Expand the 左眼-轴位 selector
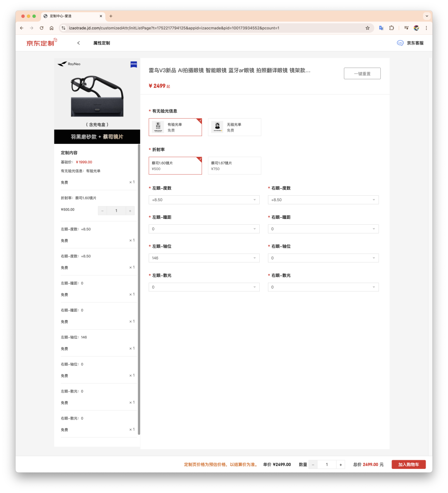Screen dimensions: 448x493 coord(204,257)
